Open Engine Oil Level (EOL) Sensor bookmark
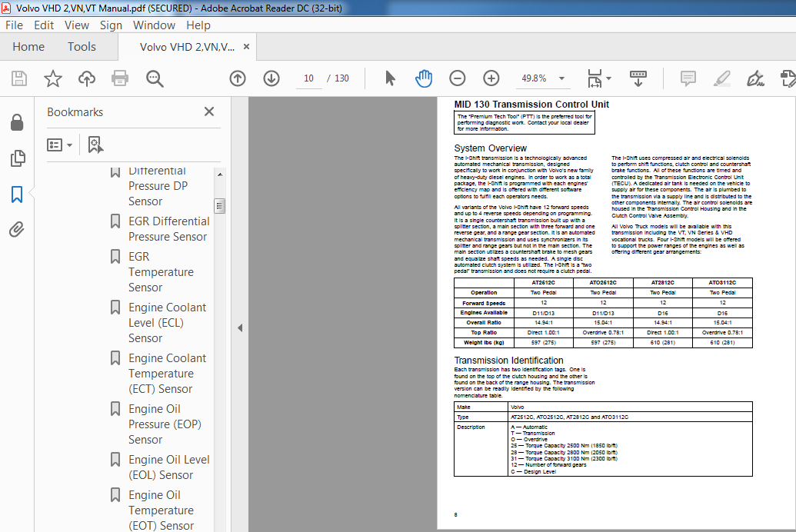The width and height of the screenshot is (796, 532). (168, 467)
